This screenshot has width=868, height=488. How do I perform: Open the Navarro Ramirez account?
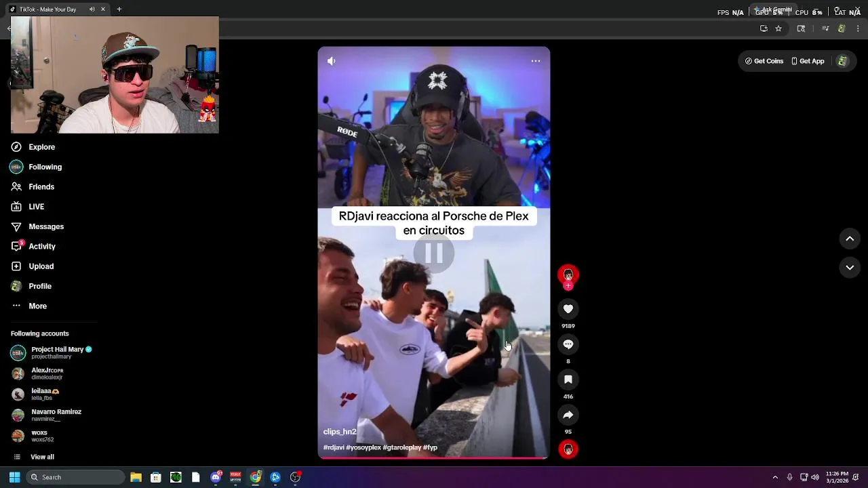[x=46, y=415]
